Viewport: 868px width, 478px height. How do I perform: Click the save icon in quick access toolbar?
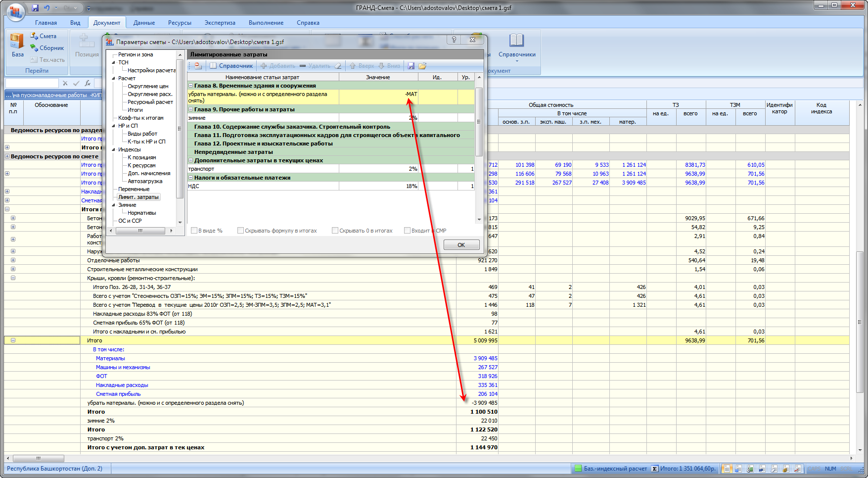(35, 8)
